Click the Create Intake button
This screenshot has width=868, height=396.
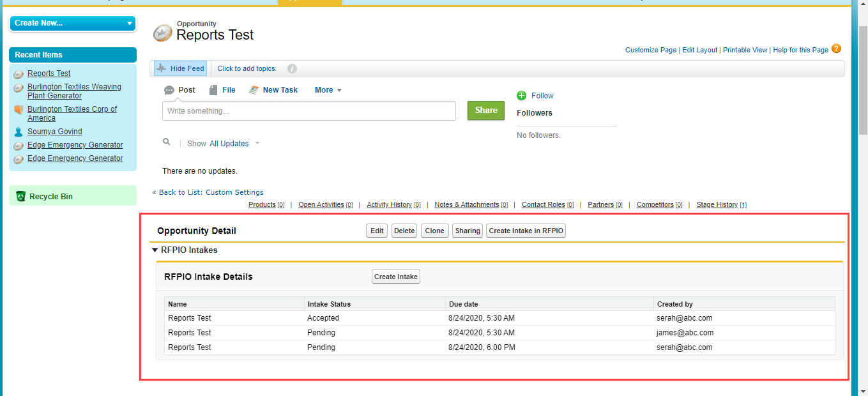[x=396, y=277]
